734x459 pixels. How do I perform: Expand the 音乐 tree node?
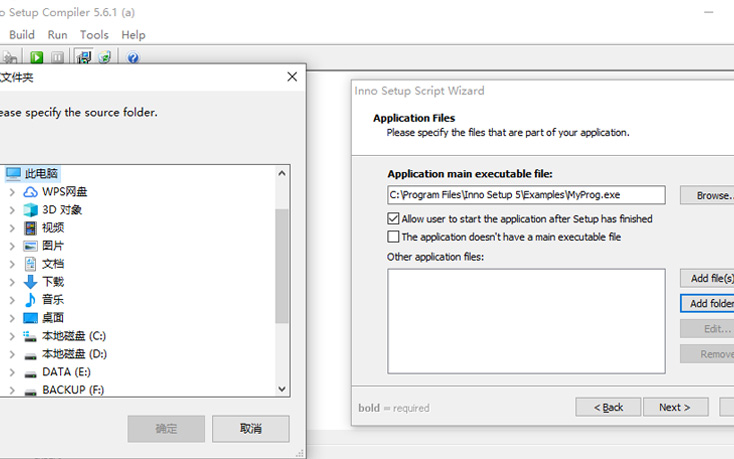tap(12, 300)
